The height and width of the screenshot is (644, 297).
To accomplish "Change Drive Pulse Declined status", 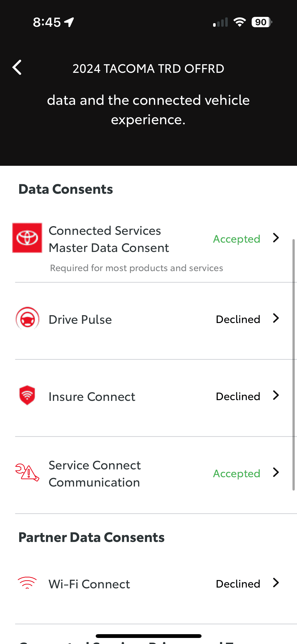I will [x=238, y=319].
